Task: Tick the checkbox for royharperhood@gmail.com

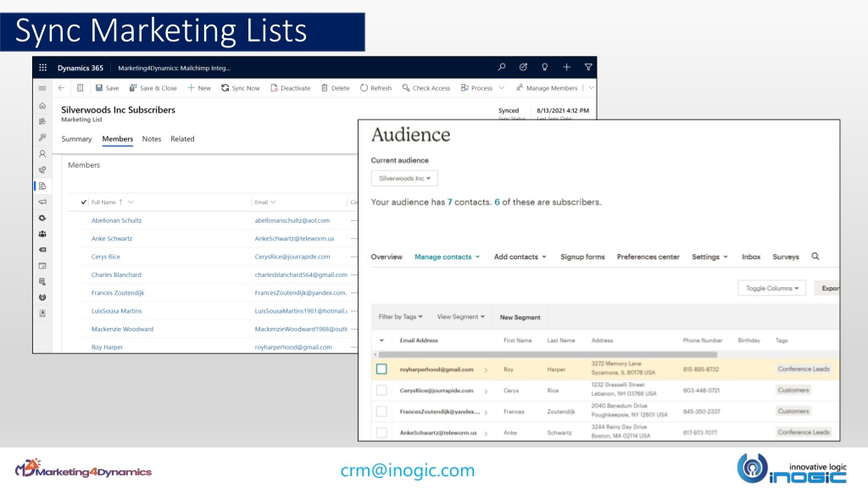Action: (x=381, y=369)
